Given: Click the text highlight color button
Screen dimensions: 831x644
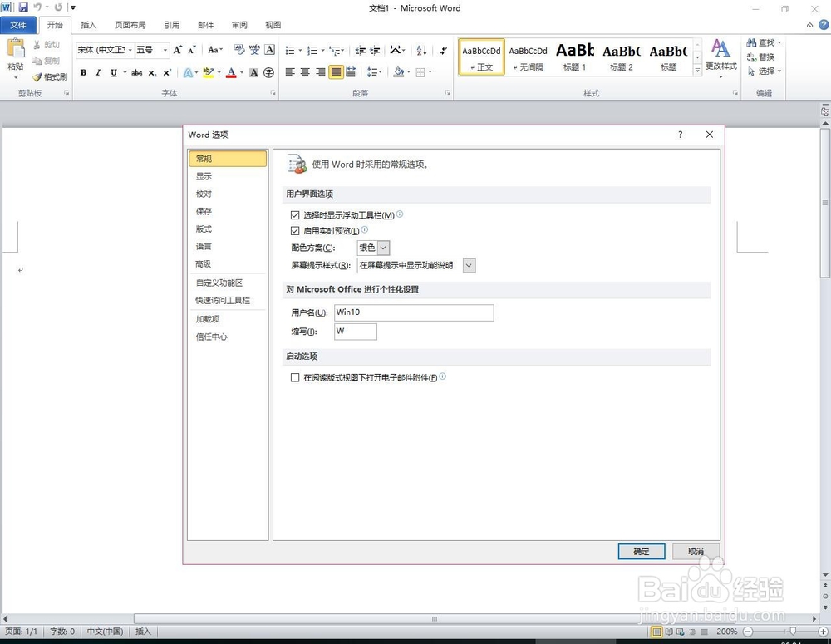Looking at the screenshot, I should [208, 72].
